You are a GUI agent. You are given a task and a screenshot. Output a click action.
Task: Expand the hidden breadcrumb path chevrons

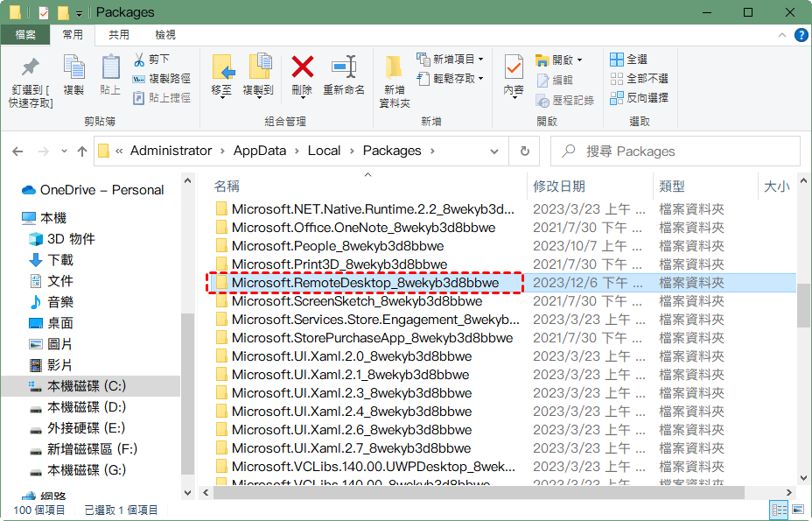[x=119, y=151]
